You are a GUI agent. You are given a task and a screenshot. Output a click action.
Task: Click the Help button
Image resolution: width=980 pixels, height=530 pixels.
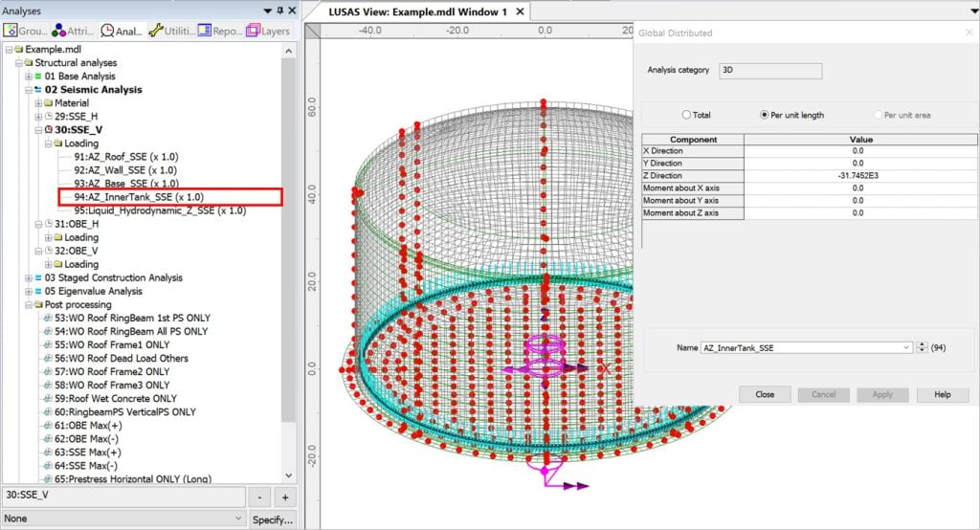click(942, 394)
